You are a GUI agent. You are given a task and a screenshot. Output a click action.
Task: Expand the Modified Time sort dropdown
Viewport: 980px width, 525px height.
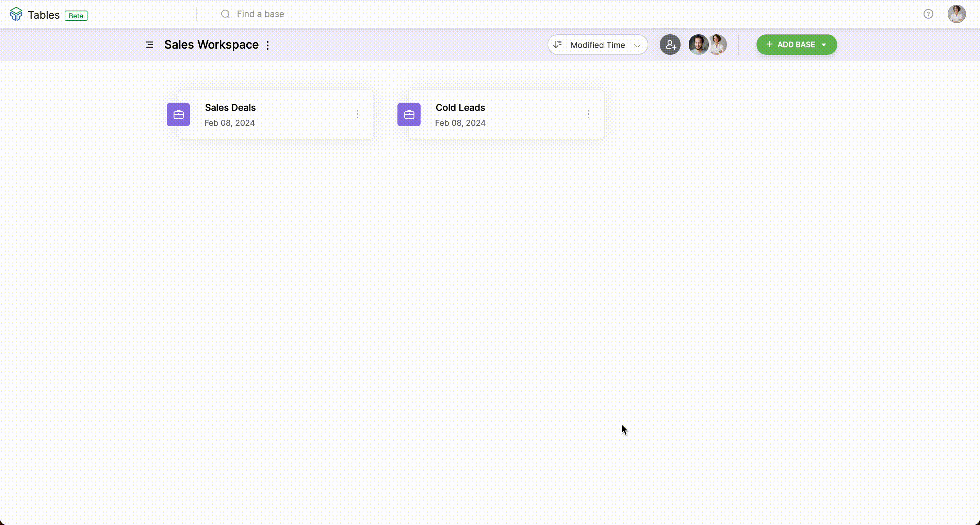tap(606, 45)
